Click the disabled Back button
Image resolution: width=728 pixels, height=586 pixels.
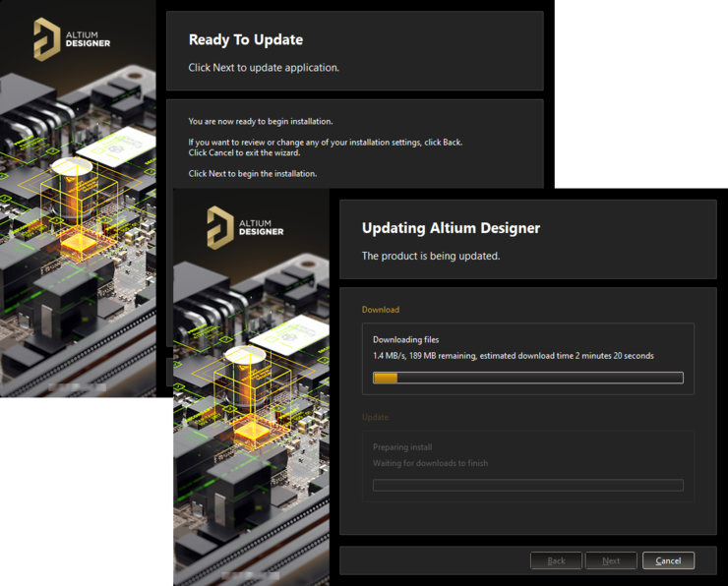[x=556, y=560]
